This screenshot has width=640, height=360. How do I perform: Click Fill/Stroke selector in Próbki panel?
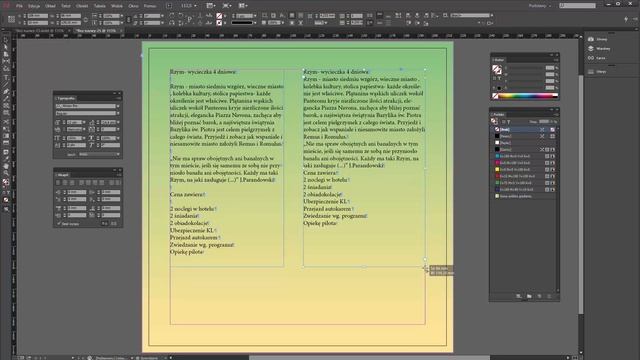494,121
